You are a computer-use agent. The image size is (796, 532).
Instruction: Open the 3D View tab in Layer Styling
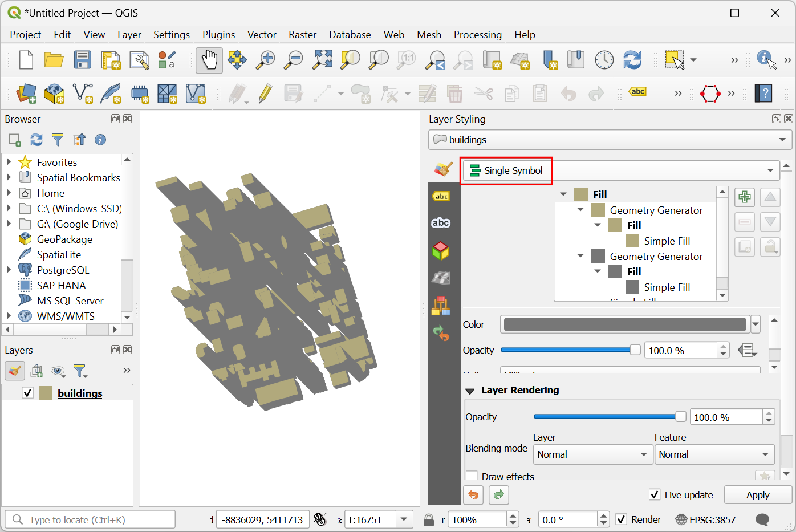coord(441,250)
